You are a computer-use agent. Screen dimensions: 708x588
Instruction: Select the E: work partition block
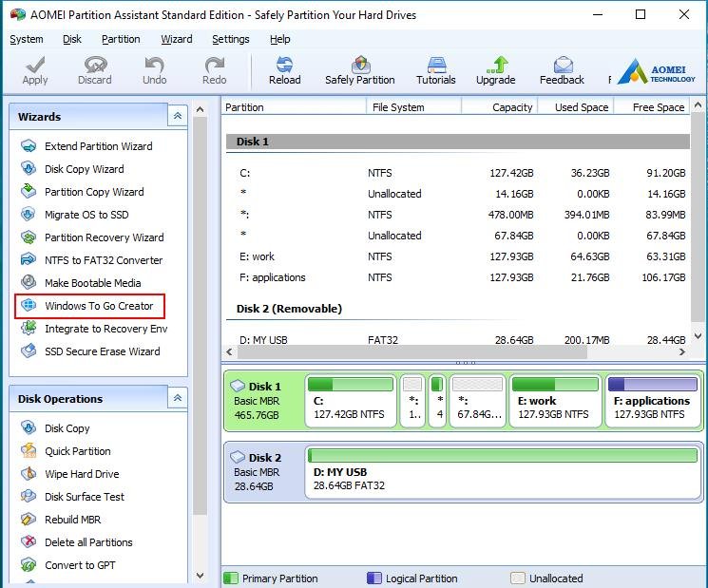click(x=555, y=401)
